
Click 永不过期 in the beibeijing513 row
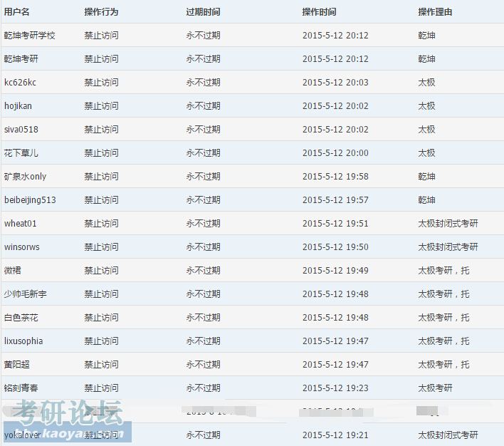tap(203, 199)
